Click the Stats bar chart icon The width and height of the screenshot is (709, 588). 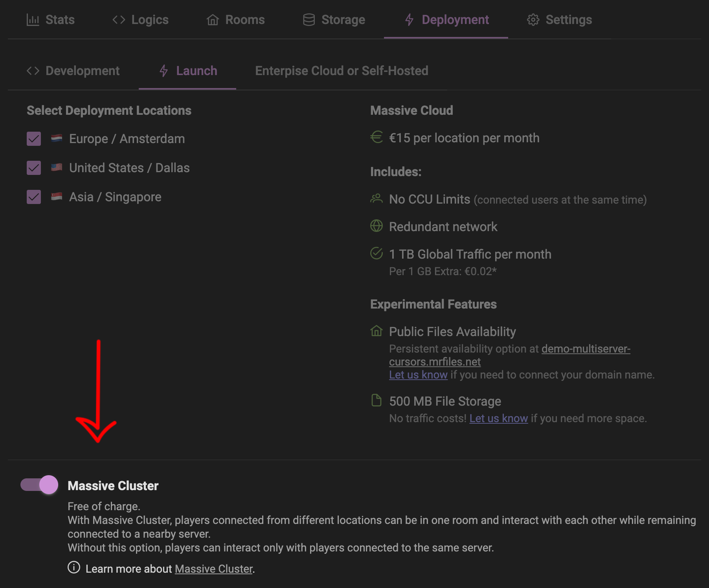tap(33, 20)
